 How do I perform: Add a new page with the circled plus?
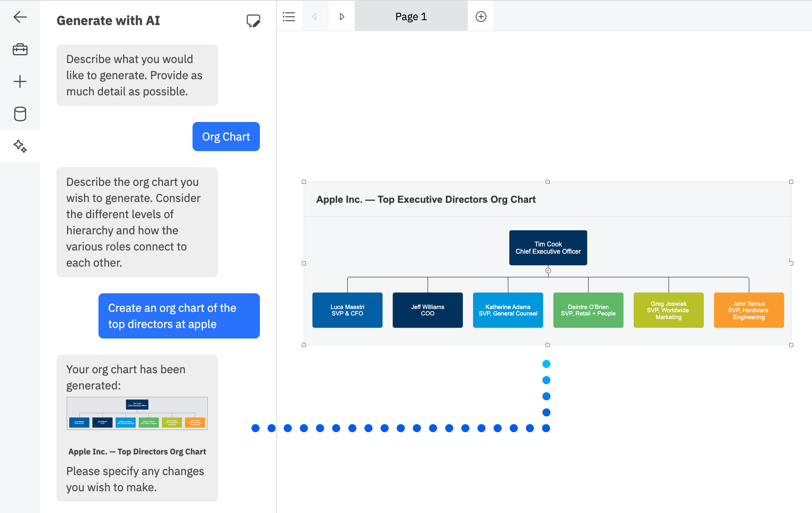pos(481,16)
